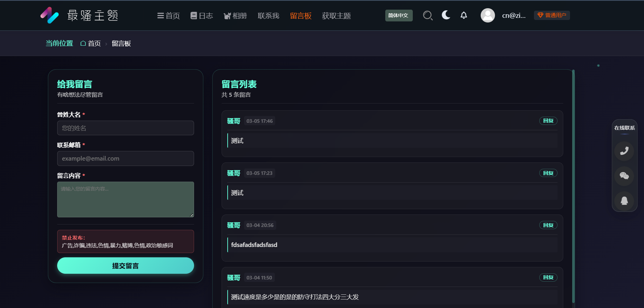Viewport: 644px width, 308px height.
Task: Click the search magnifier icon
Action: (427, 15)
